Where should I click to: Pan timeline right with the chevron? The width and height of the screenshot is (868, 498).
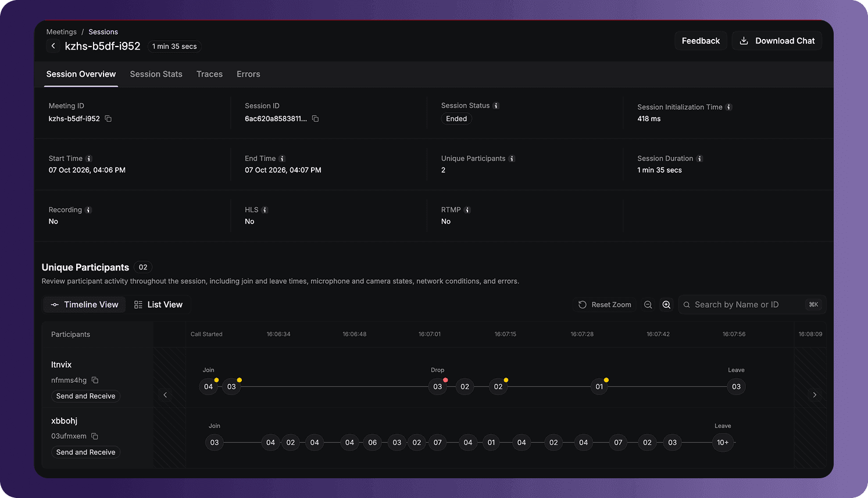pyautogui.click(x=815, y=395)
